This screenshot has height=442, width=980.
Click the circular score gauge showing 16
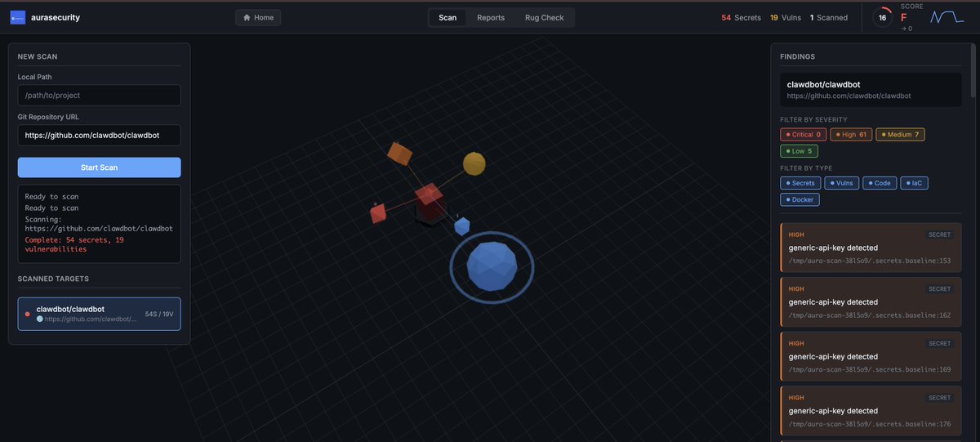pos(882,17)
